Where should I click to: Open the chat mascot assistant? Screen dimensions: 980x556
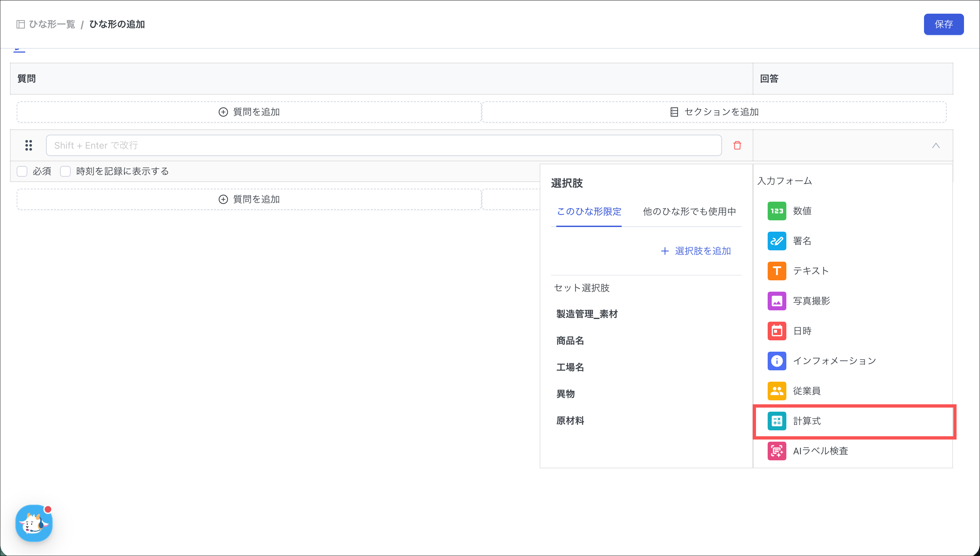pyautogui.click(x=34, y=523)
